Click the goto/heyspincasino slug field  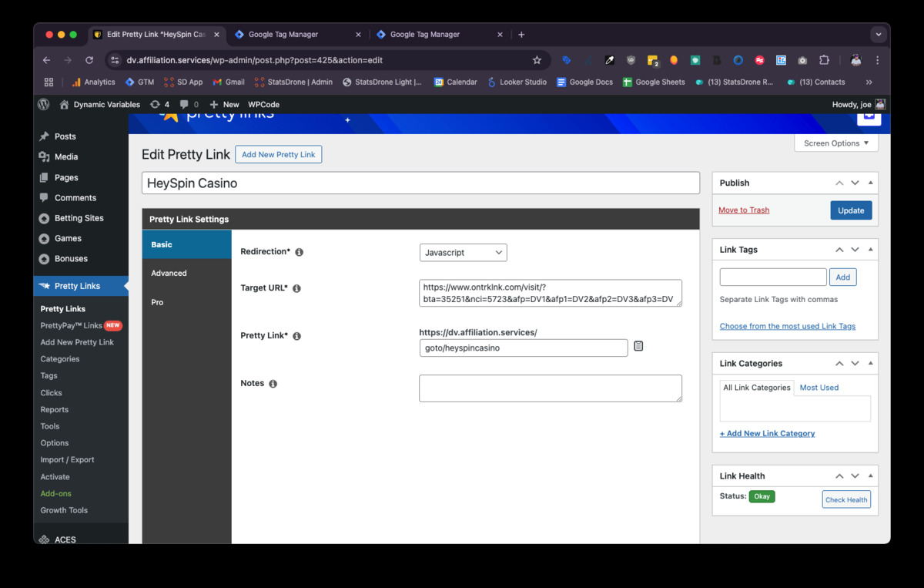[524, 348]
